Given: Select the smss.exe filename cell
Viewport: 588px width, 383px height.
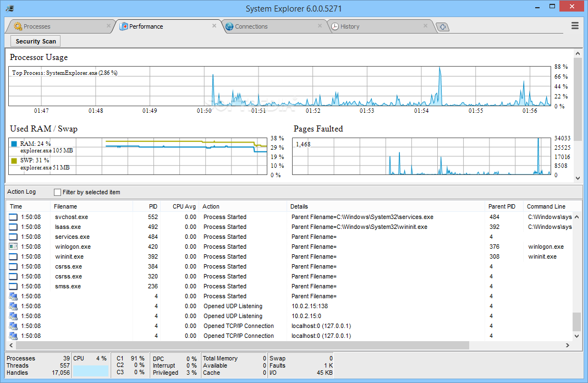Looking at the screenshot, I should click(68, 286).
